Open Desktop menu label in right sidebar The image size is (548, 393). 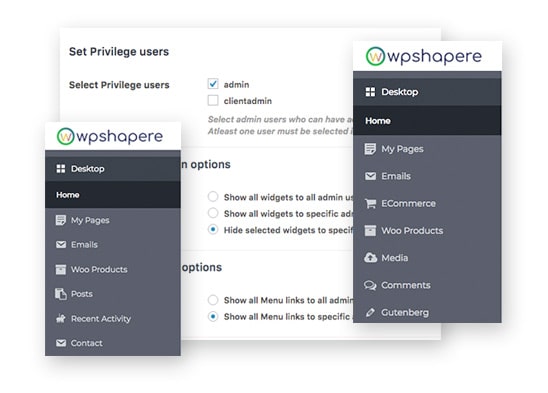point(399,92)
